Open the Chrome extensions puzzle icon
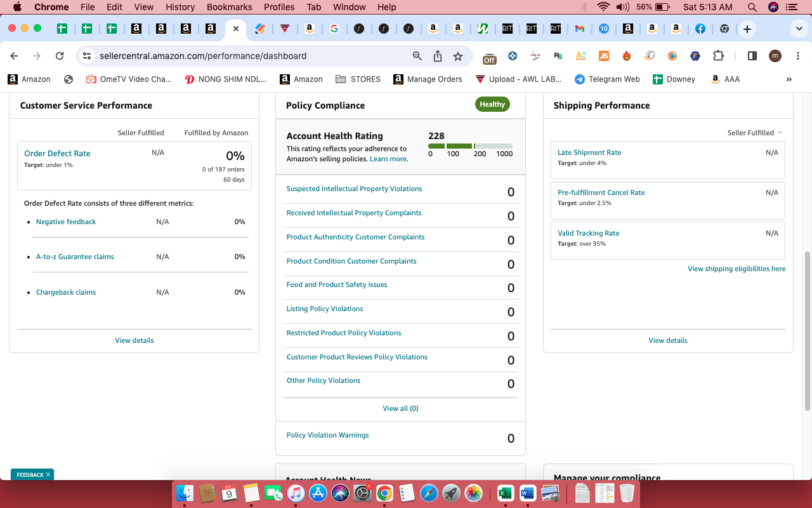The width and height of the screenshot is (812, 508). 718,56
